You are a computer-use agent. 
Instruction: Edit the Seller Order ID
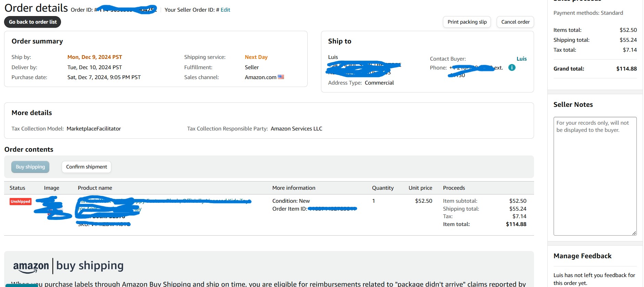(x=225, y=10)
